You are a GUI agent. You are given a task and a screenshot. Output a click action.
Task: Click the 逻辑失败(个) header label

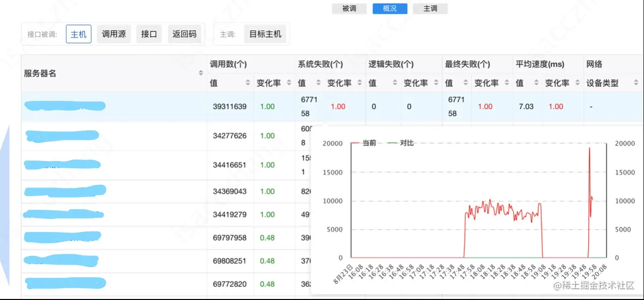point(391,64)
